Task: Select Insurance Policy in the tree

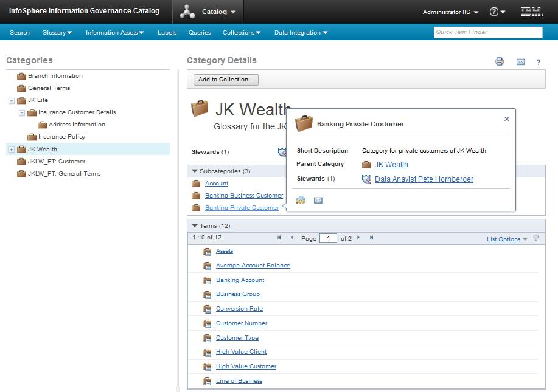Action: [62, 137]
